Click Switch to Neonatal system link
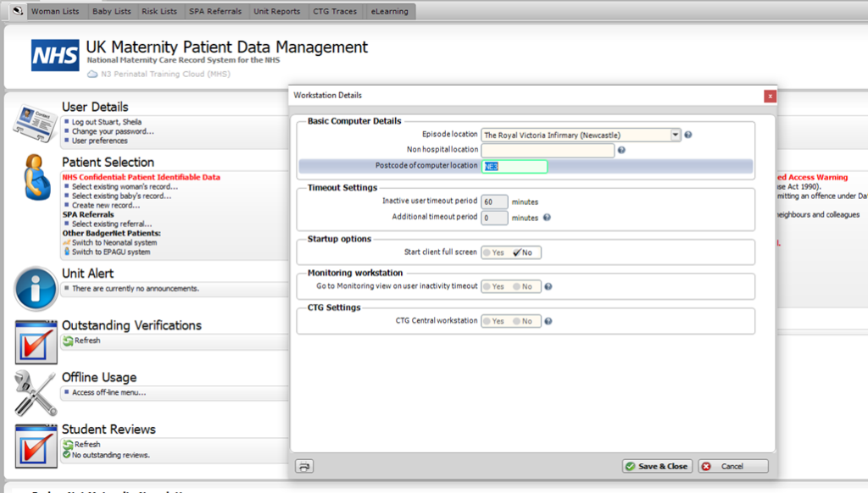This screenshot has width=868, height=493. 114,242
